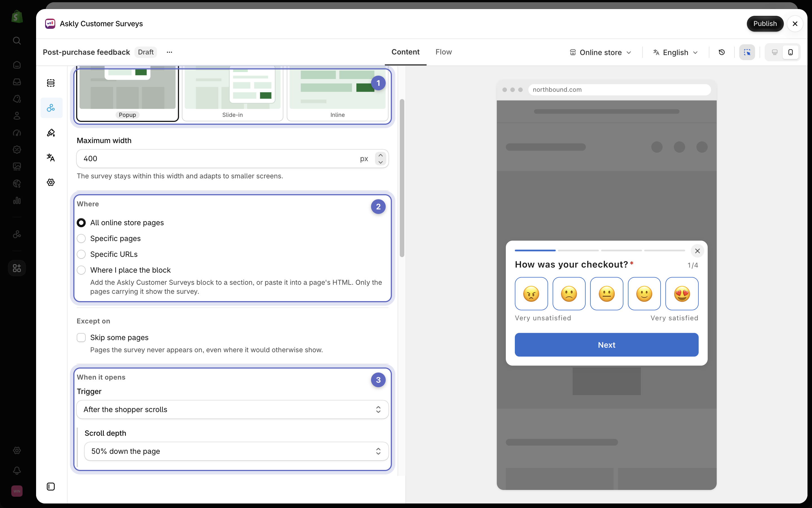This screenshot has width=812, height=508.
Task: Open Shopify admin search
Action: tap(17, 41)
